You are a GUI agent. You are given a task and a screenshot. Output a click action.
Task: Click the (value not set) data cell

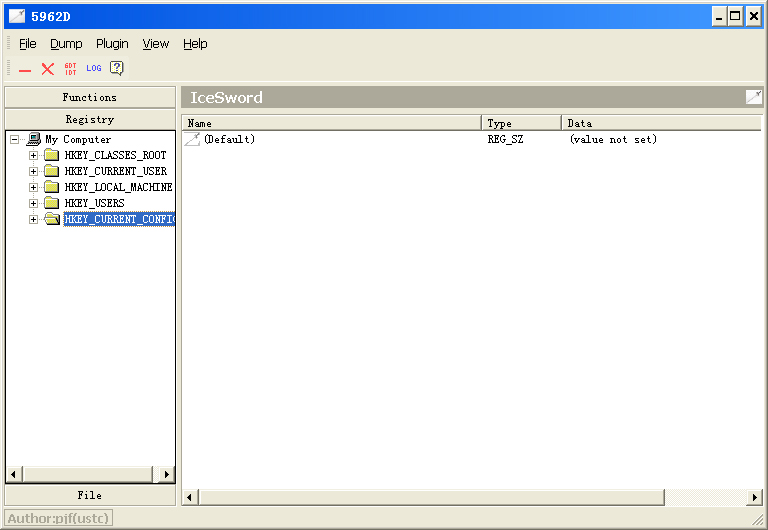[613, 139]
